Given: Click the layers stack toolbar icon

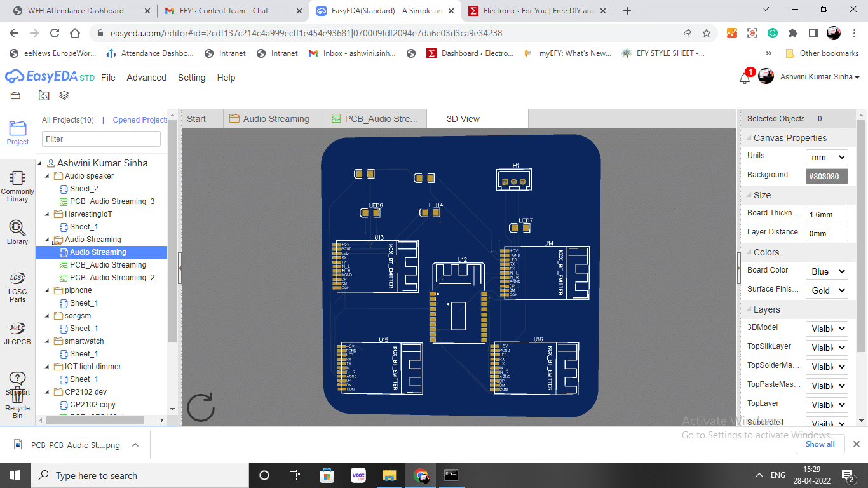Looking at the screenshot, I should [x=64, y=95].
